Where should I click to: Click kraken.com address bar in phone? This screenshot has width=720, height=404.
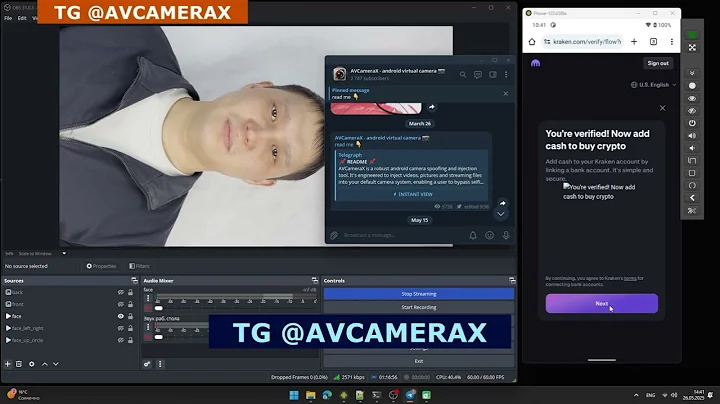(x=582, y=42)
